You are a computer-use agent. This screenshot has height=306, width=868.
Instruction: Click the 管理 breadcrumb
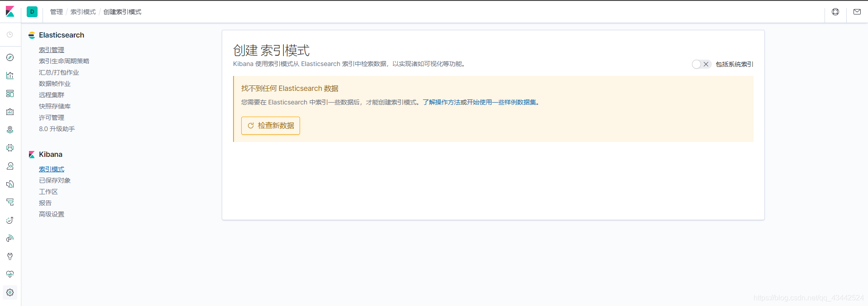pyautogui.click(x=57, y=12)
